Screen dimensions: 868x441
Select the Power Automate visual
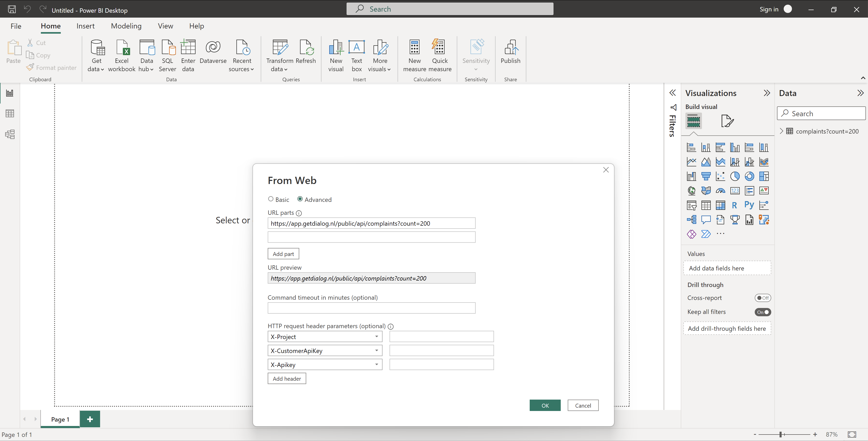706,234
